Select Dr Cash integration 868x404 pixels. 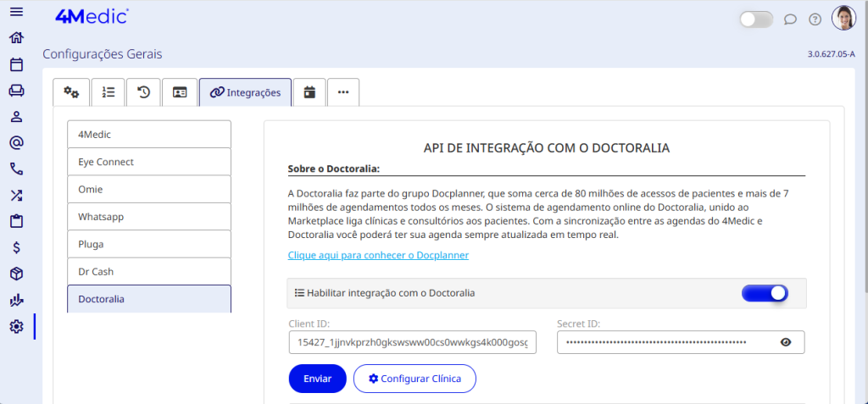(149, 271)
